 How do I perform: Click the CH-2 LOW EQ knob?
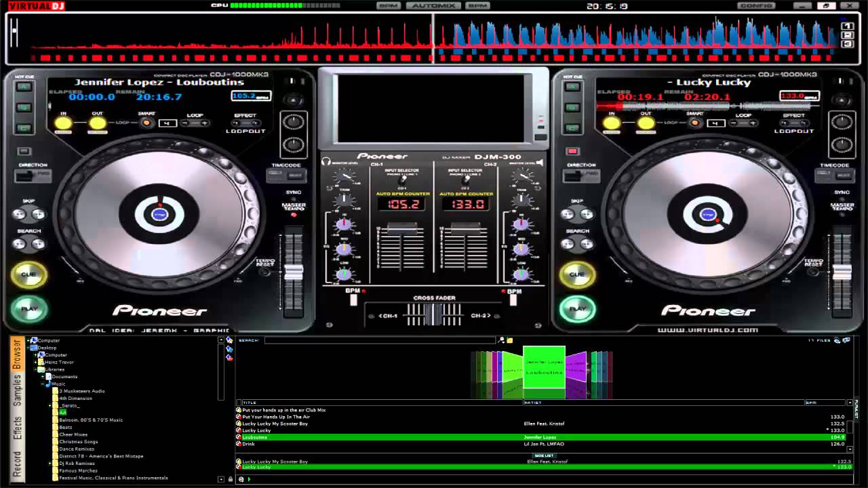pos(521,274)
